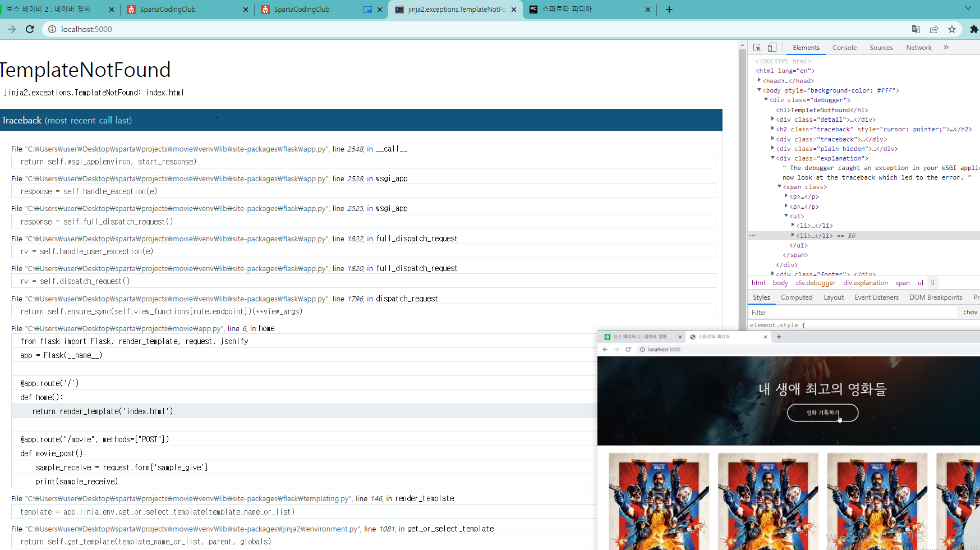Viewport: 980px width, 550px height.
Task: Expand the div class="detail" node
Action: pos(772,119)
